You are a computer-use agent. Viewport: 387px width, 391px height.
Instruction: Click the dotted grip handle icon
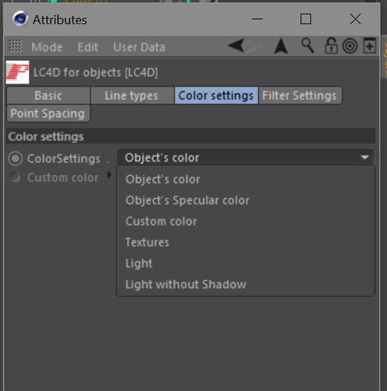15,46
